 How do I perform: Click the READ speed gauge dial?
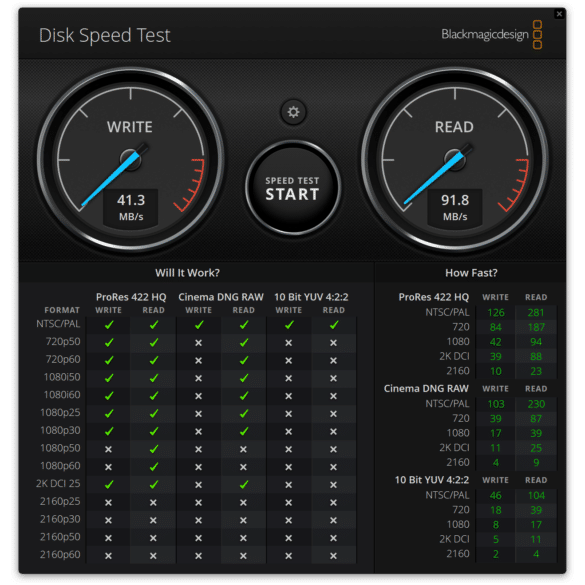tap(455, 160)
